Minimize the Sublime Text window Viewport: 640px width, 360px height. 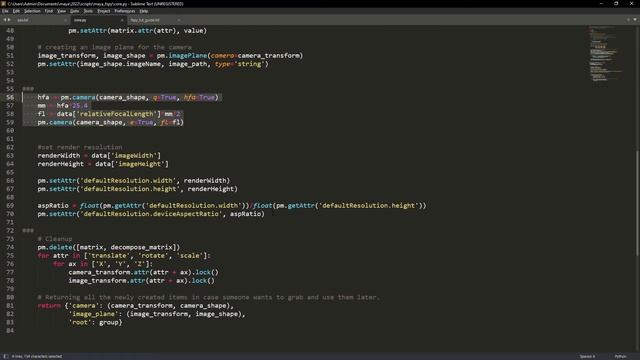click(601, 3)
